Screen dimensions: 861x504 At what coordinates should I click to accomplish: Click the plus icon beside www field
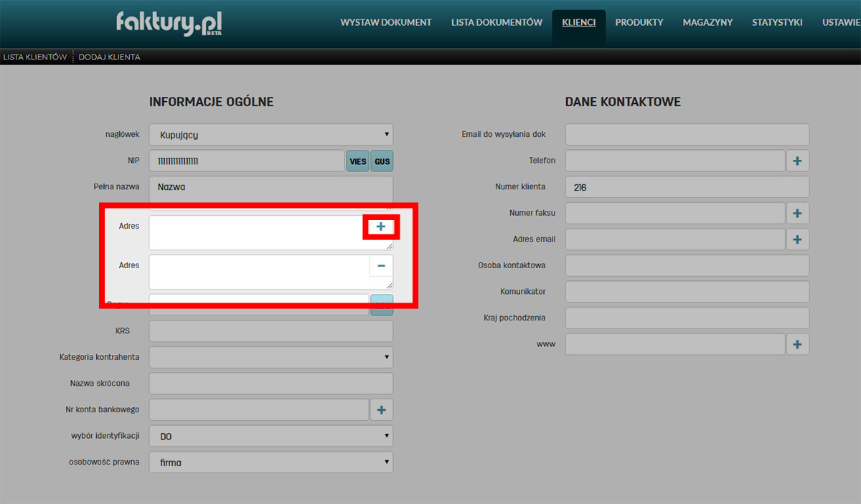797,344
